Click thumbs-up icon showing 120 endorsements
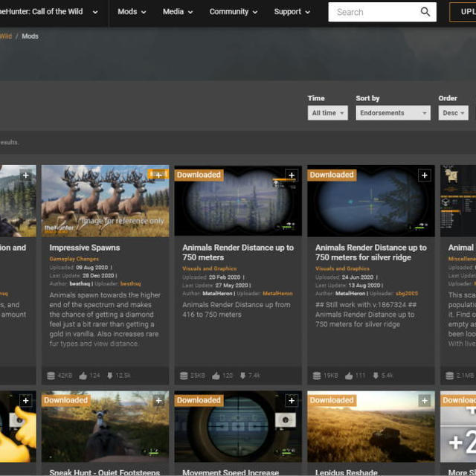 (216, 376)
